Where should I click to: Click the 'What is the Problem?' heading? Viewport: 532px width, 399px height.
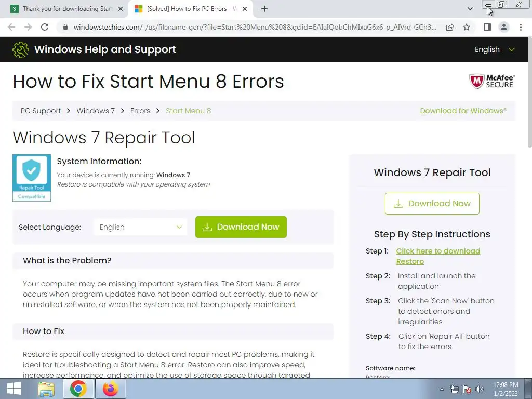pos(67,261)
